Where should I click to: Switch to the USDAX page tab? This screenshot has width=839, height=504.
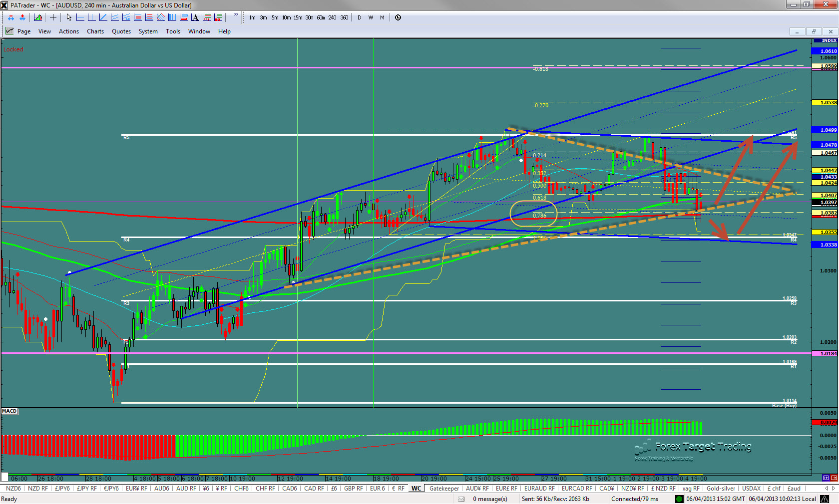coord(751,489)
